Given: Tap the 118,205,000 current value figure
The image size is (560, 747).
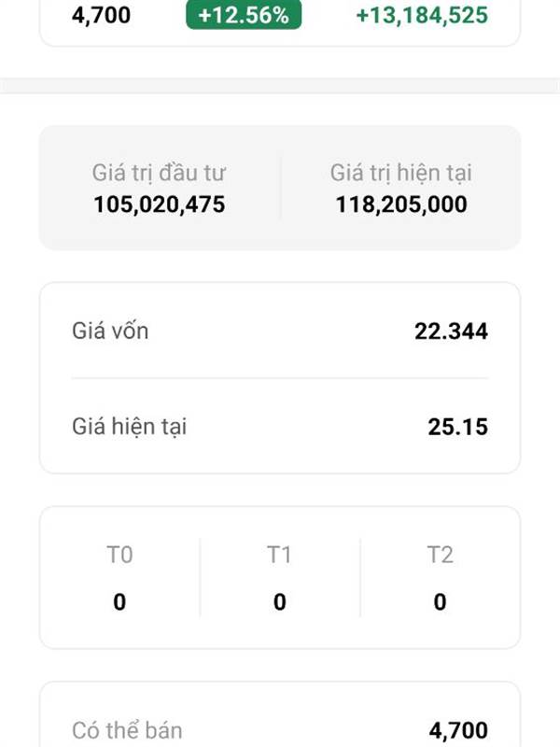Looking at the screenshot, I should (x=400, y=204).
